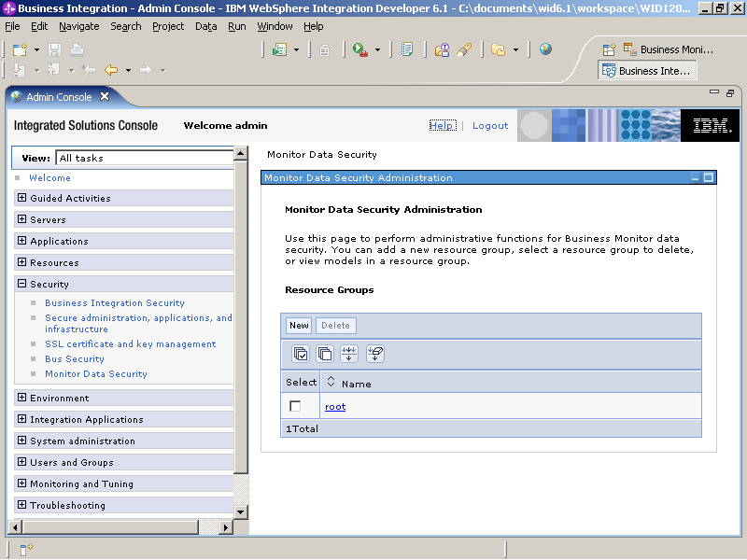Open SSL certificate and key management
This screenshot has height=560, width=747.
131,343
